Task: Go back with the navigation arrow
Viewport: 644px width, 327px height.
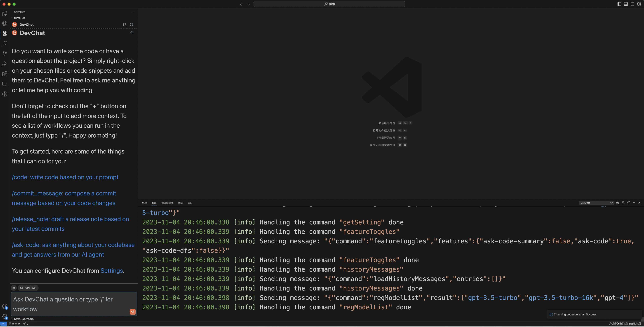Action: [x=241, y=4]
